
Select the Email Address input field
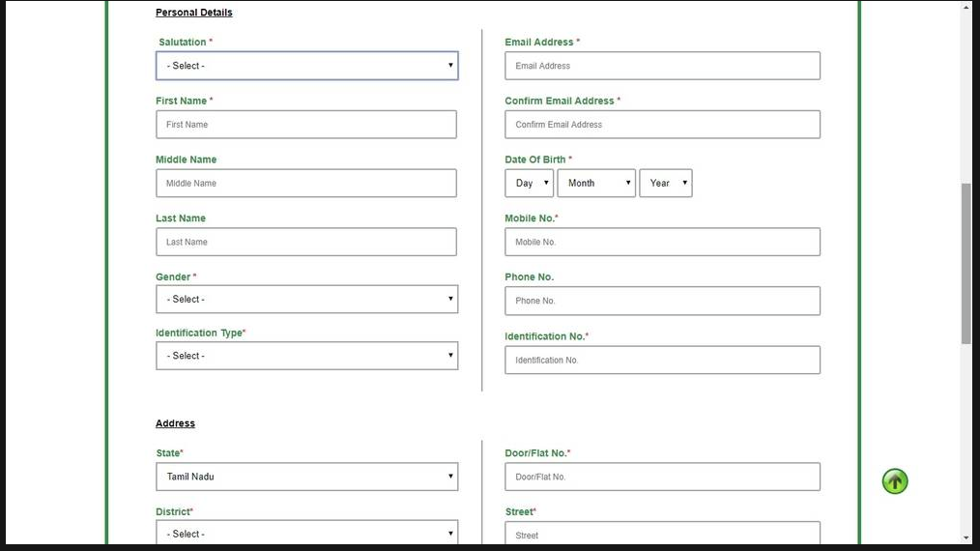(662, 66)
